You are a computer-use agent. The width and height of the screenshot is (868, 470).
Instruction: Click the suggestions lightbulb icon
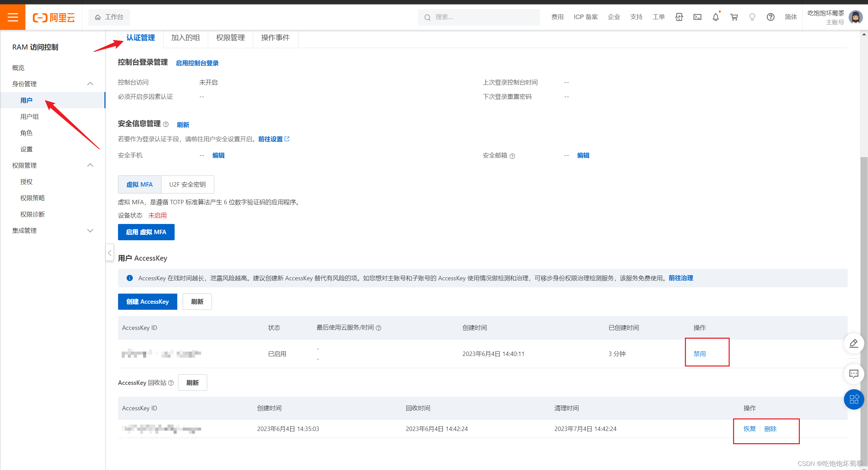pyautogui.click(x=752, y=17)
